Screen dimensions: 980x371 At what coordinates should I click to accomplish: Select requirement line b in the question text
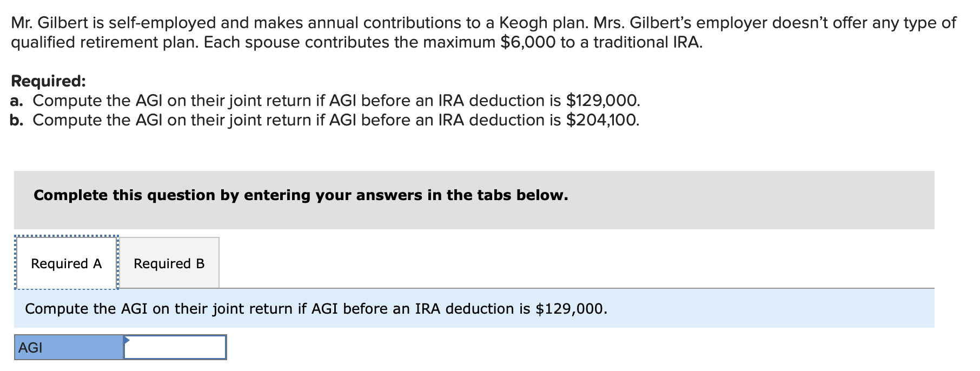point(325,120)
